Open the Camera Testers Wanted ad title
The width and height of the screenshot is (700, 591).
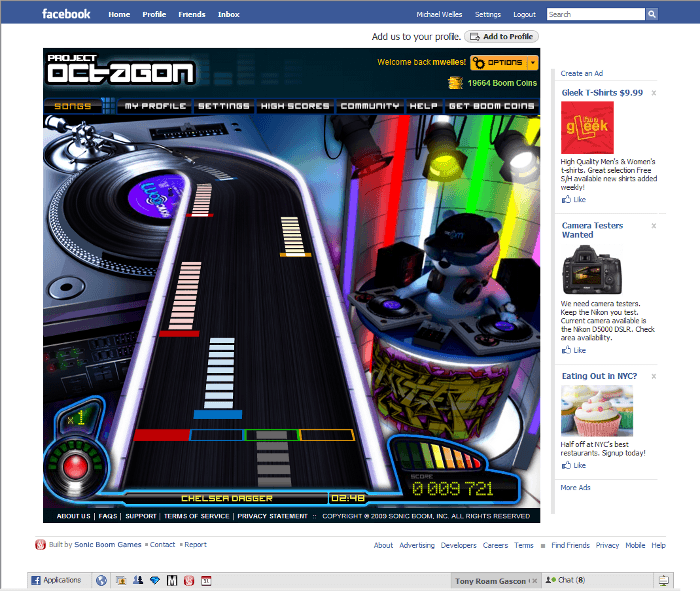coord(592,230)
